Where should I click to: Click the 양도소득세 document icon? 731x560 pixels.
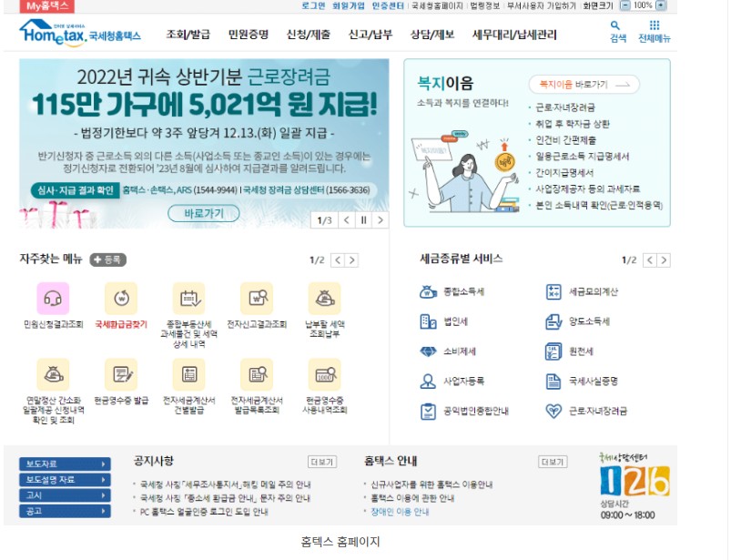(553, 321)
